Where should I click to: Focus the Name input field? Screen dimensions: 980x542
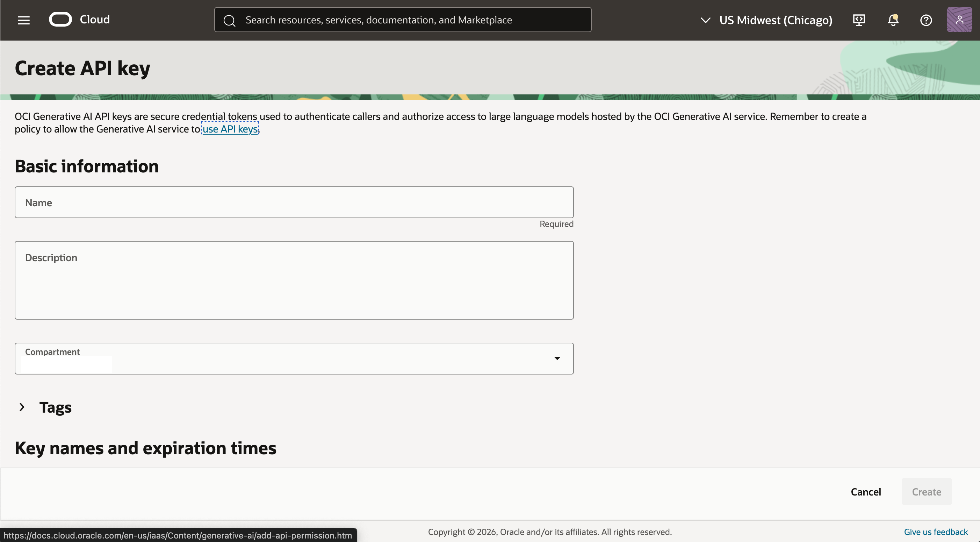pyautogui.click(x=294, y=202)
